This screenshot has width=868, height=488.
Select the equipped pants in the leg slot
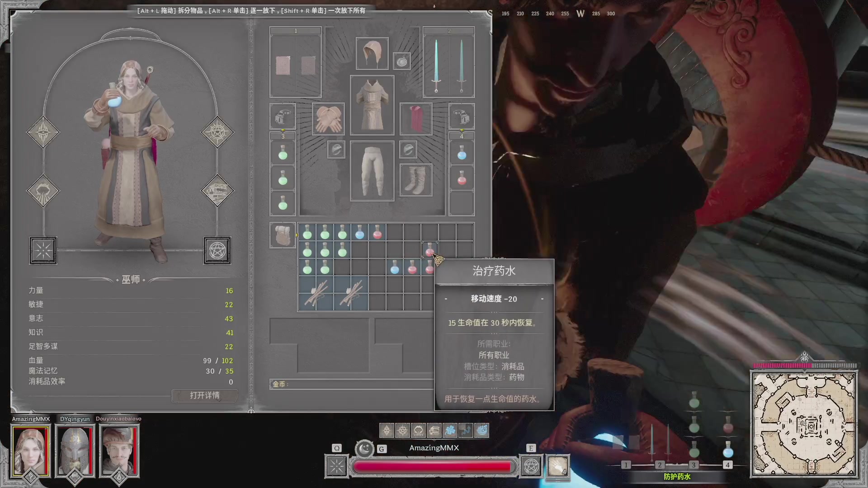pyautogui.click(x=372, y=171)
